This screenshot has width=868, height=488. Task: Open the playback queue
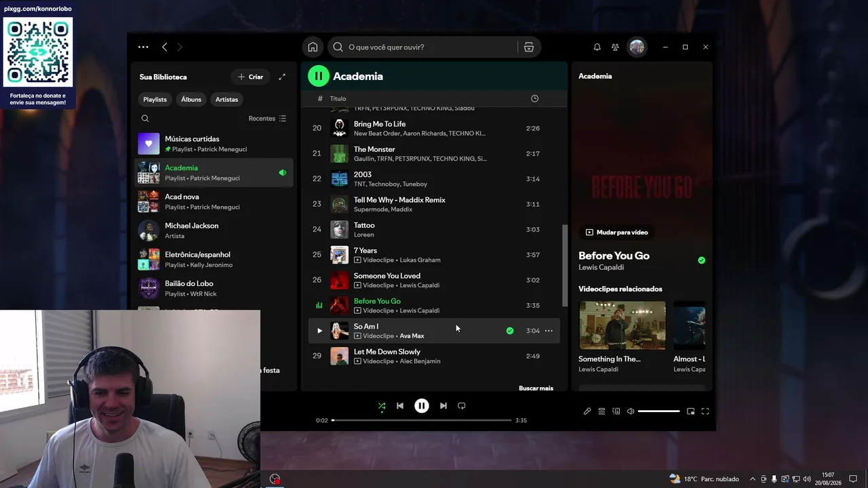601,411
